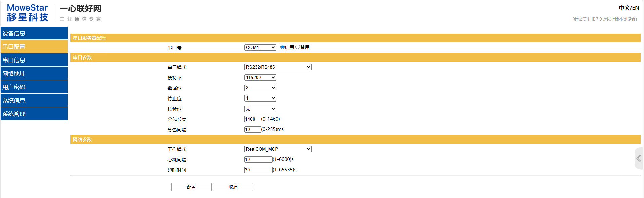
Task: Click the 工作模式 label
Action: 177,149
